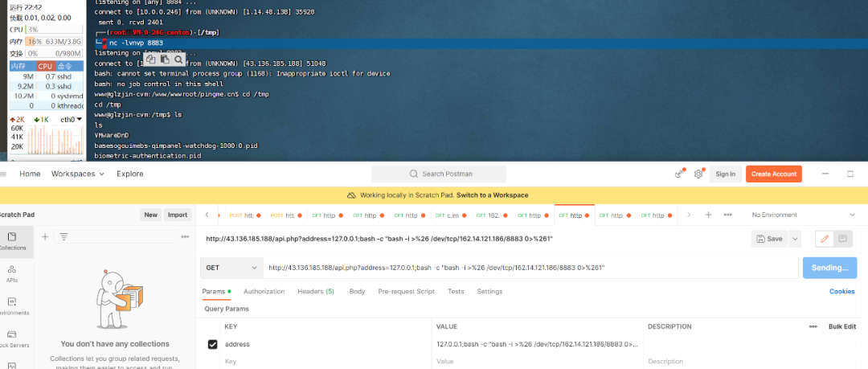Click the Import button

[x=178, y=215]
